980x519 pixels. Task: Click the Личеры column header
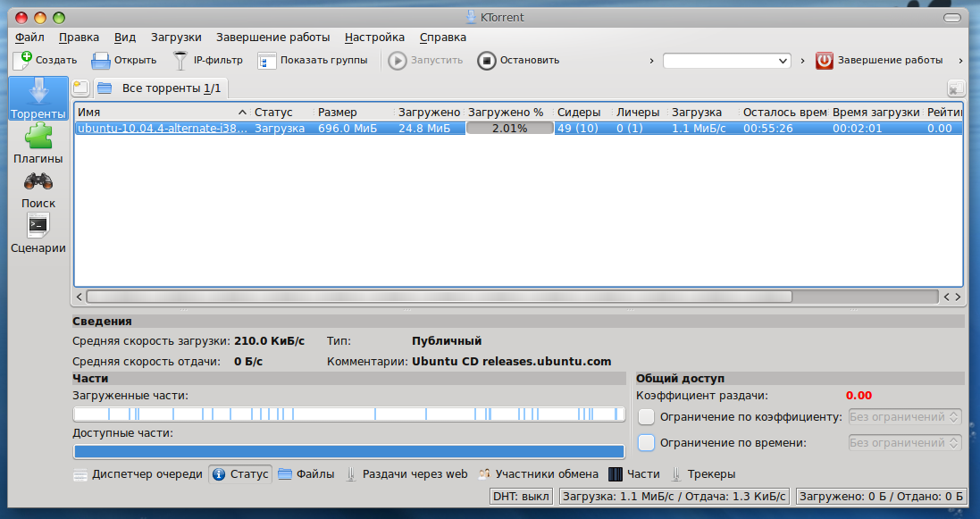click(640, 112)
